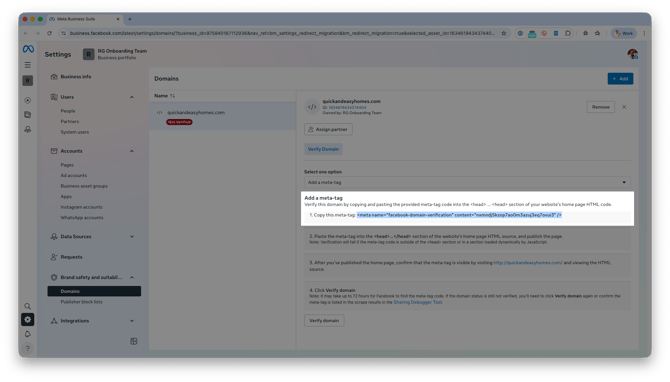The image size is (670, 382).
Task: Open the Work Chrome profile chip
Action: click(x=624, y=33)
